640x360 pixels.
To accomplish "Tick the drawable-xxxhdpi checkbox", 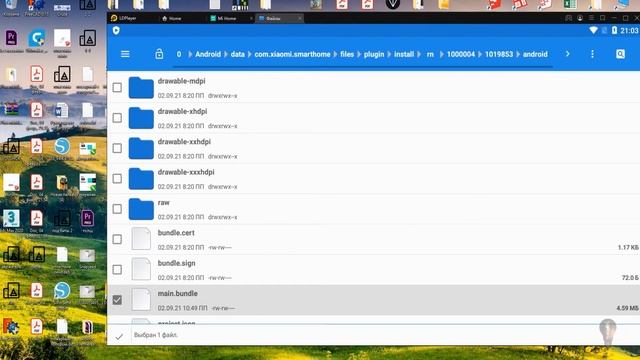I will 117,178.
